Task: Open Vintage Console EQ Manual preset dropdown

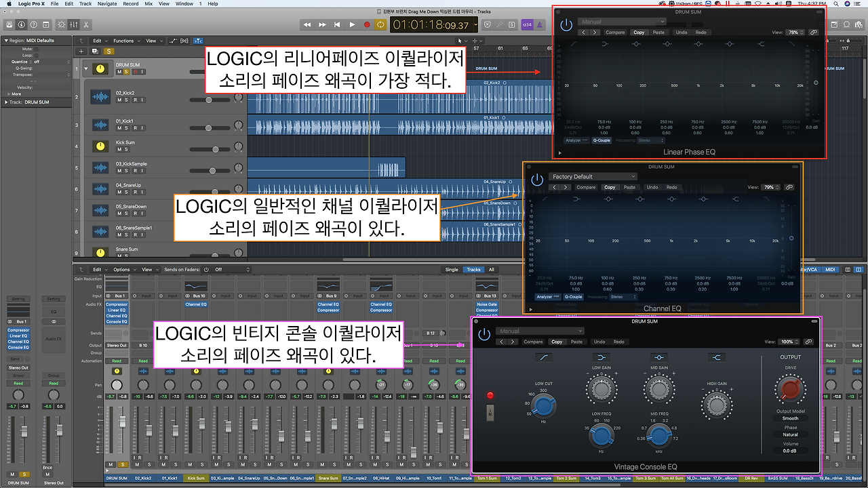Action: [x=540, y=331]
